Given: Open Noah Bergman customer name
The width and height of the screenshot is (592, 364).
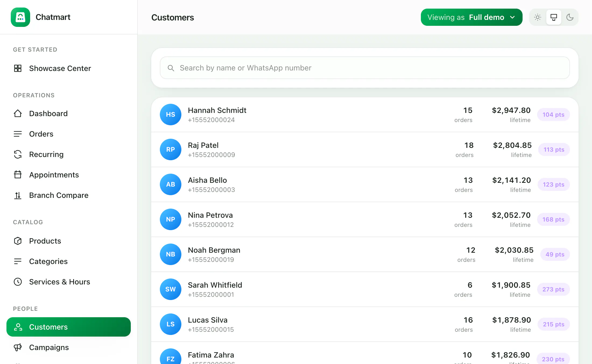Looking at the screenshot, I should (214, 250).
